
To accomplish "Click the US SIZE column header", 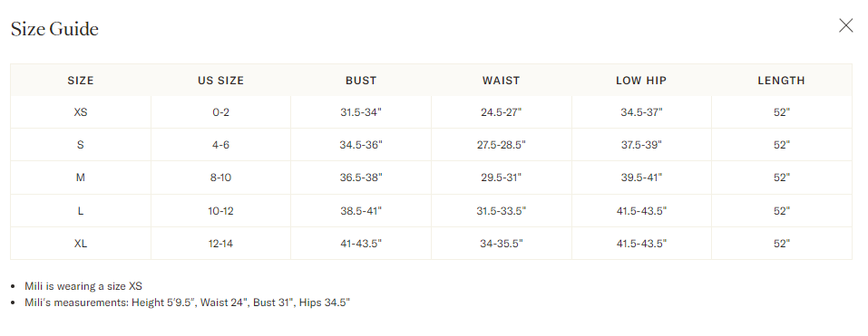I will coord(221,81).
